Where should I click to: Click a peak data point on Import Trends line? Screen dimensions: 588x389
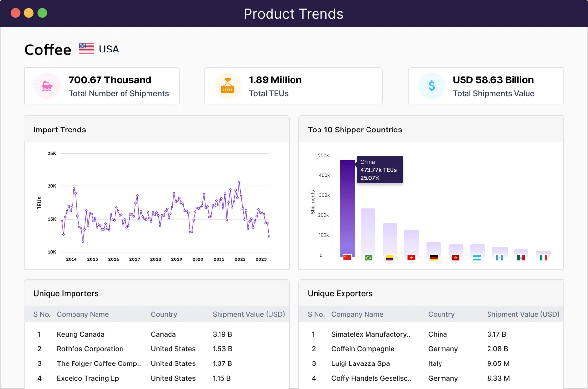[239, 181]
